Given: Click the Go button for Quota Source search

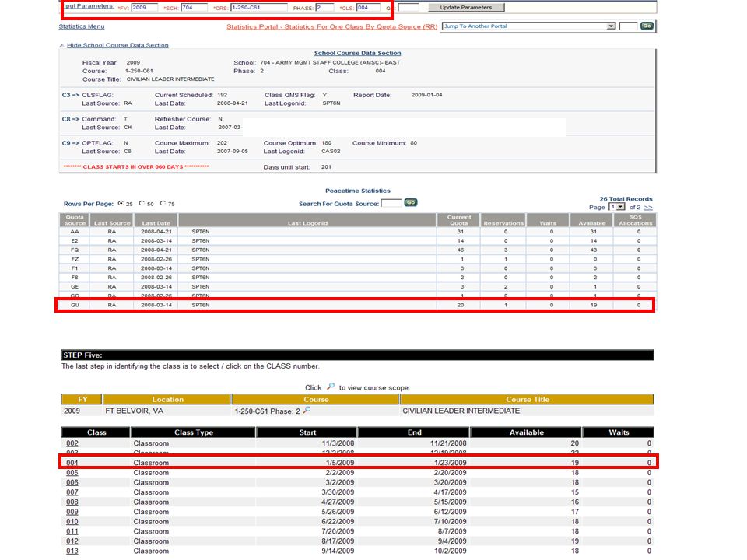Looking at the screenshot, I should 411,202.
